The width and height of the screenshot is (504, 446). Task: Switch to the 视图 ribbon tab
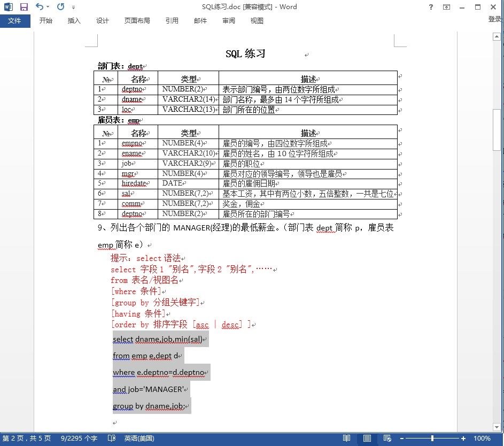(257, 21)
